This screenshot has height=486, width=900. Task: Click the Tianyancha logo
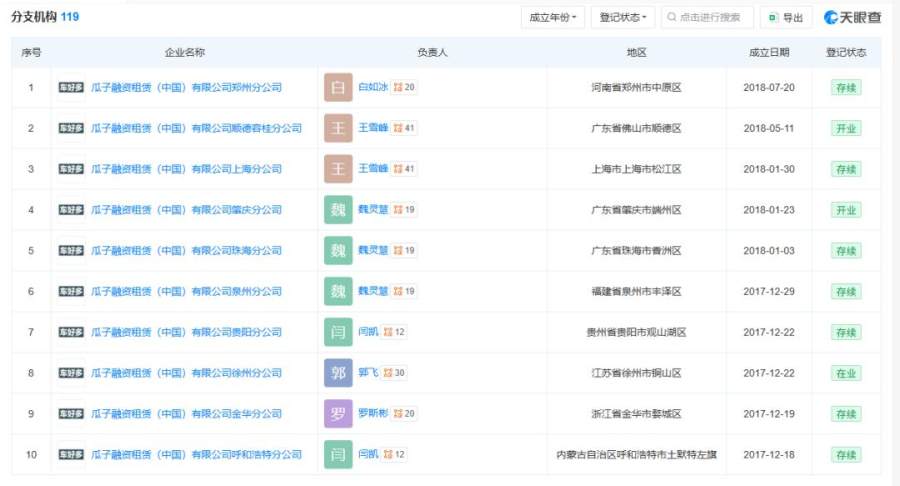coord(852,17)
